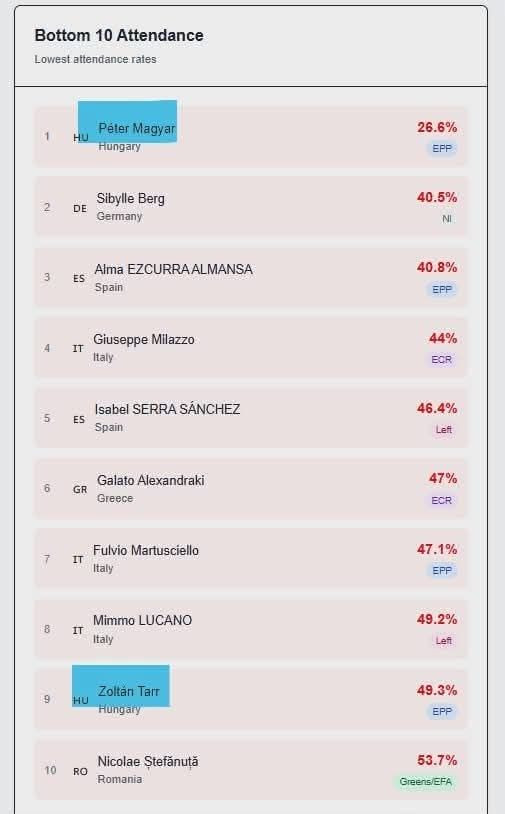This screenshot has width=505, height=814.
Task: Click the Greens/EFA group badge
Action: pyautogui.click(x=425, y=782)
